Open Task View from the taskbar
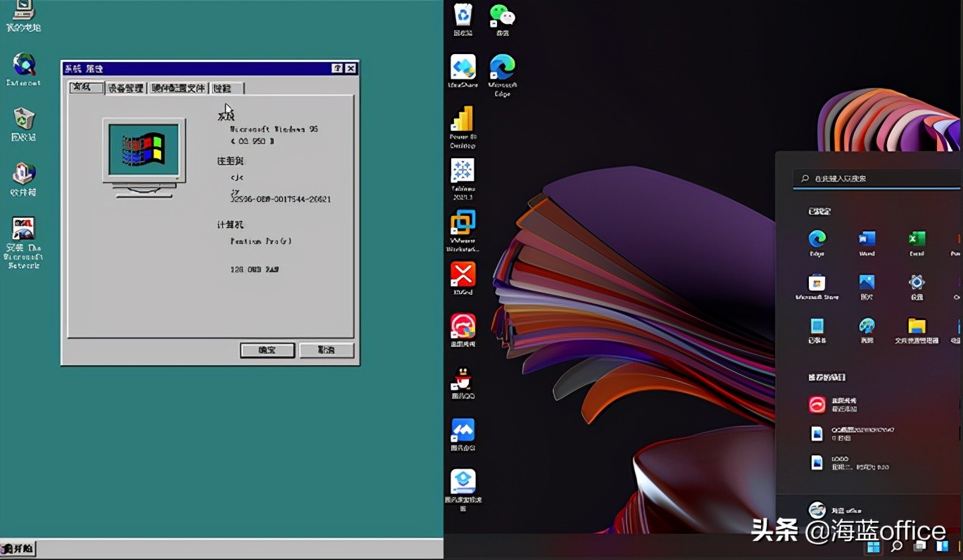The image size is (963, 560). 919,548
